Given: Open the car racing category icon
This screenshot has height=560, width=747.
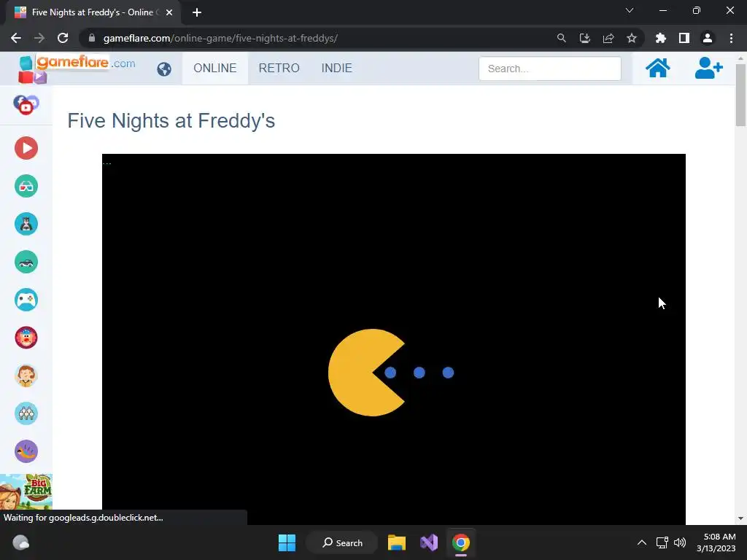Looking at the screenshot, I should [x=26, y=262].
